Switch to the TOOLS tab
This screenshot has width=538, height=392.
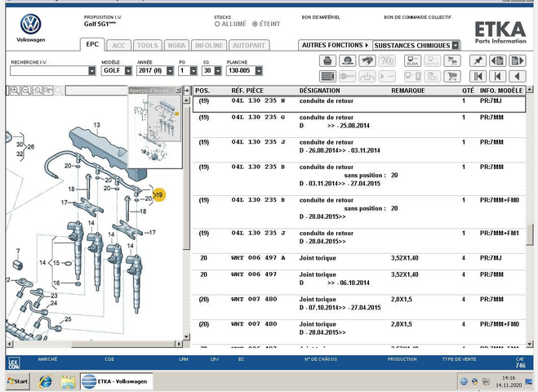point(148,45)
